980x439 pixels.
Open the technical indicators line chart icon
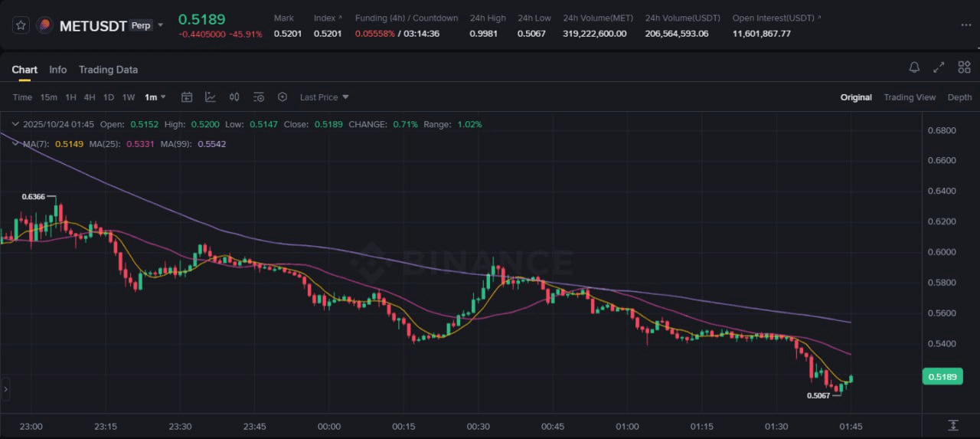211,97
